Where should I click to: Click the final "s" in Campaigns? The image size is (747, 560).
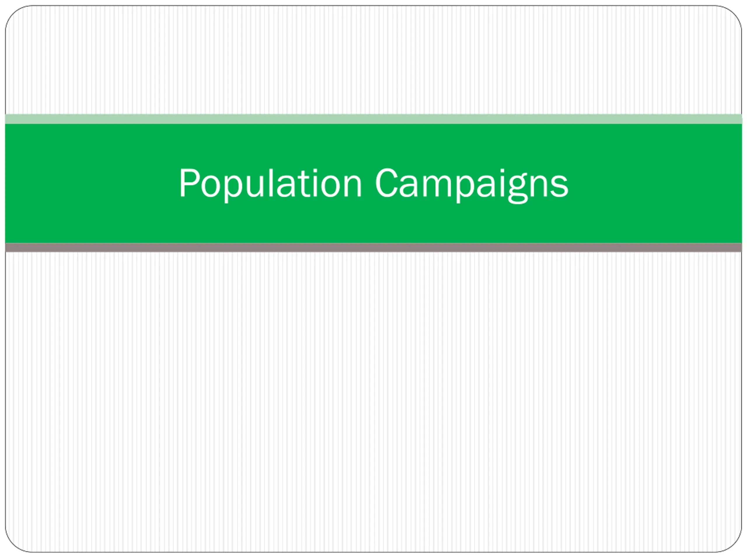click(560, 186)
